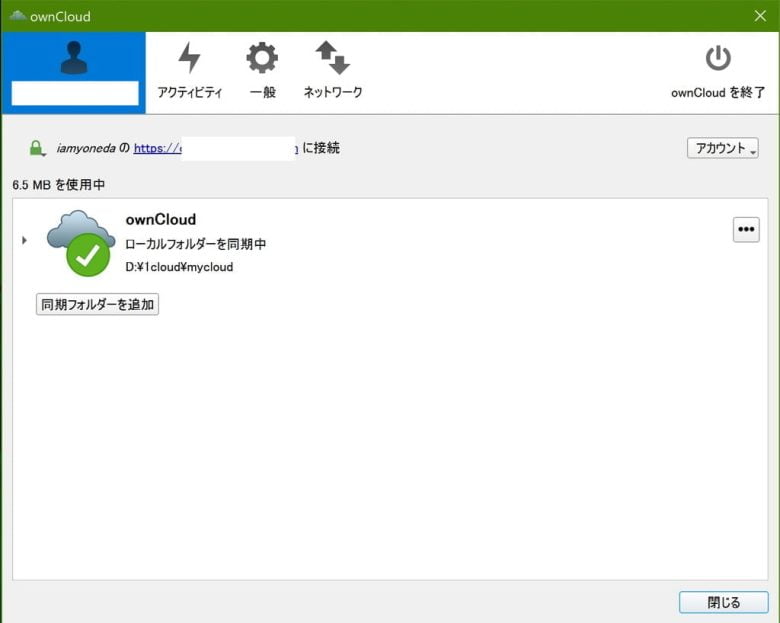
Task: Switch to the 一般 general settings tab
Action: click(262, 71)
